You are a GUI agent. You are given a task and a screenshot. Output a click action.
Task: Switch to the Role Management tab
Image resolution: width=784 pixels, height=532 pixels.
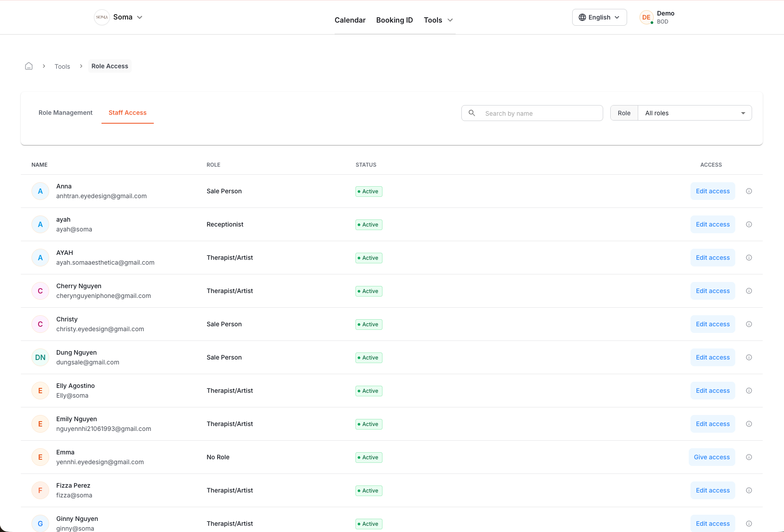[65, 113]
